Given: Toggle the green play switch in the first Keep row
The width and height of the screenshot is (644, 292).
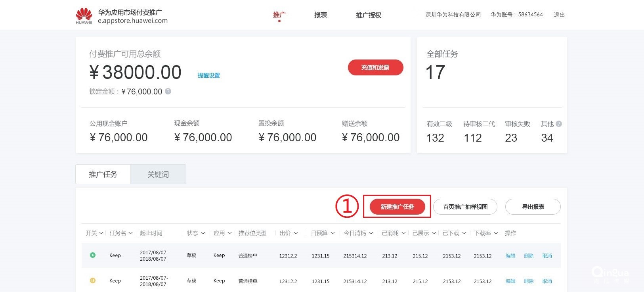Looking at the screenshot, I should [93, 255].
